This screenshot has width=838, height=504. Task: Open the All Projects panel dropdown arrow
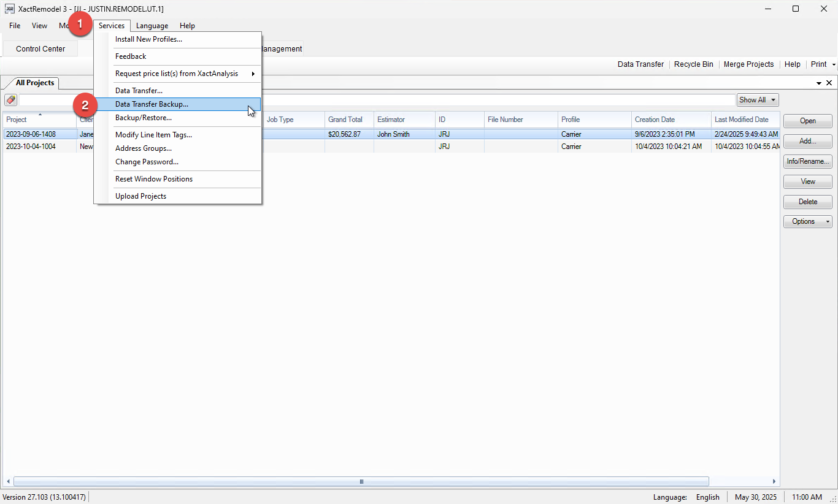(x=819, y=83)
